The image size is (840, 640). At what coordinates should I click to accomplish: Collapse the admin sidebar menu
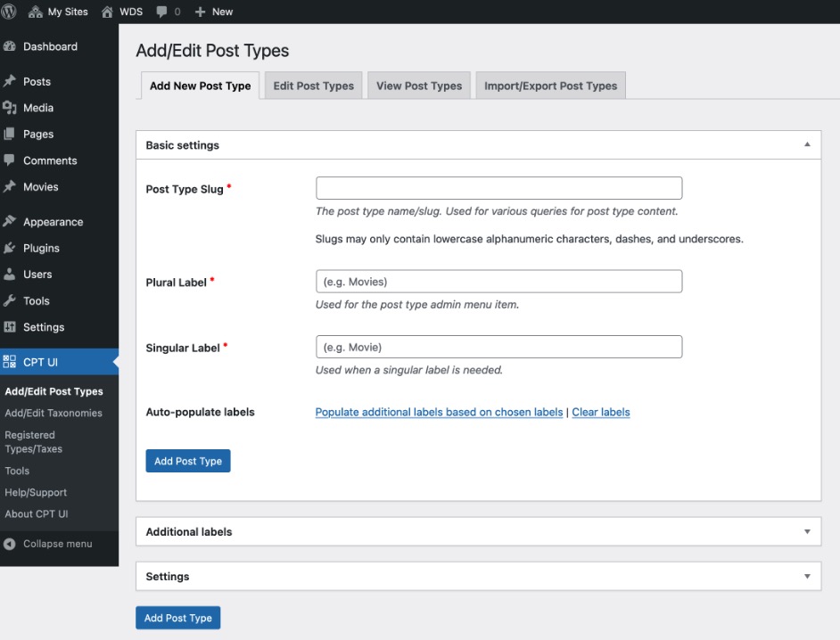[x=57, y=544]
